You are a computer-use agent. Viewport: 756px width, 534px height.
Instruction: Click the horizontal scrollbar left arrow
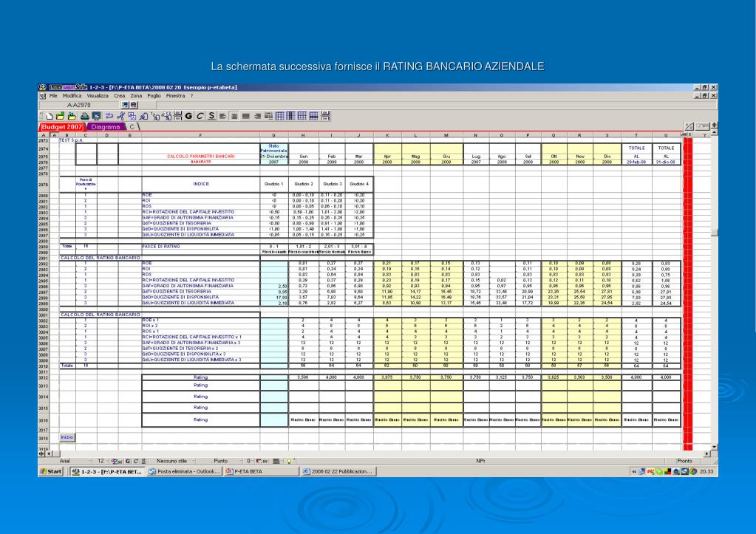pyautogui.click(x=50, y=453)
